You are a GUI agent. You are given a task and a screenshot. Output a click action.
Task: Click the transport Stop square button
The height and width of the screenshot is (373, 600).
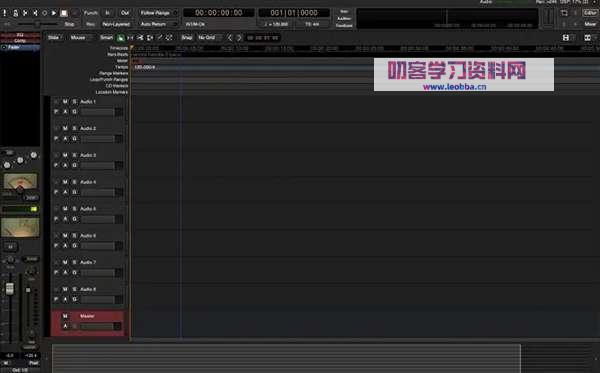click(x=64, y=13)
